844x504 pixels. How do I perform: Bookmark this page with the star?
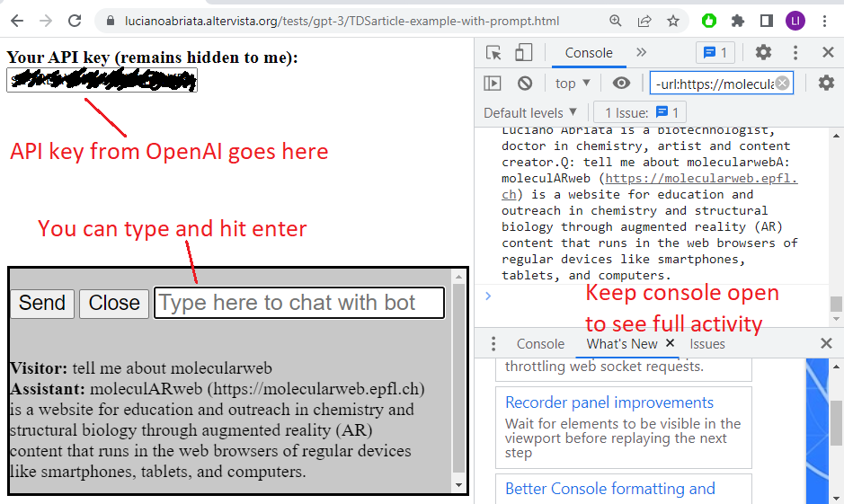[x=673, y=21]
